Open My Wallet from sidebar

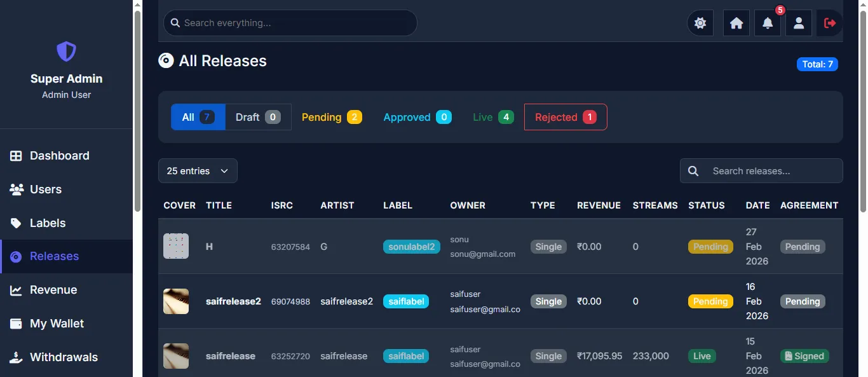(66, 324)
